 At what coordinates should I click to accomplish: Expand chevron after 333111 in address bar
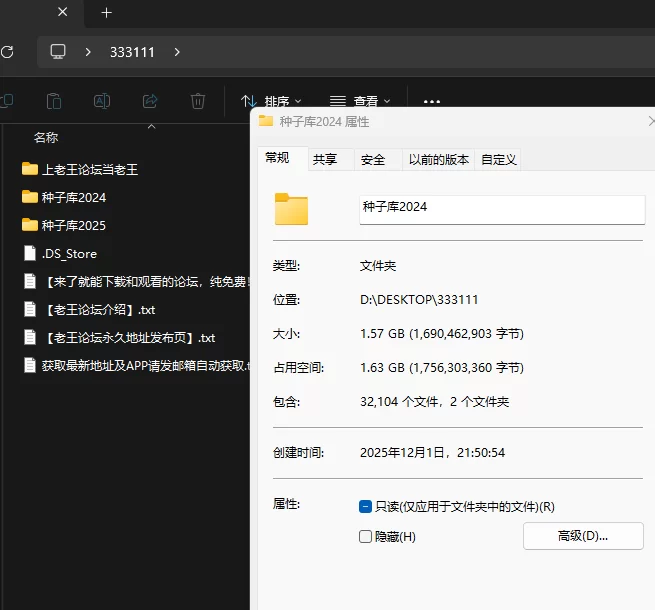178,52
